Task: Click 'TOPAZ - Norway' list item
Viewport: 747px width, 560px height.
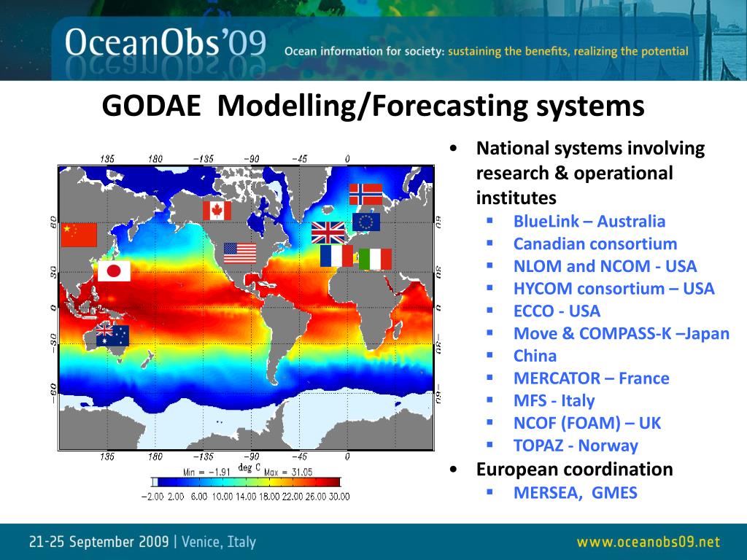Action: [576, 446]
